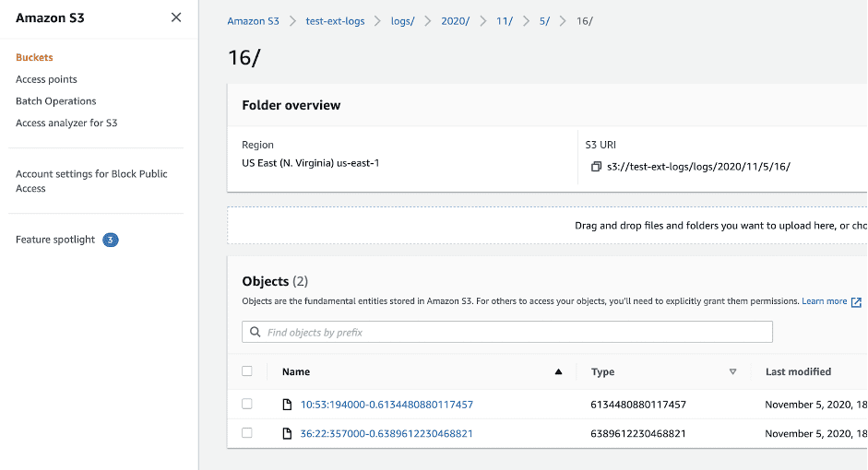Viewport: 868px width, 470px height.
Task: Copy the S3 URI with copy icon
Action: point(596,167)
